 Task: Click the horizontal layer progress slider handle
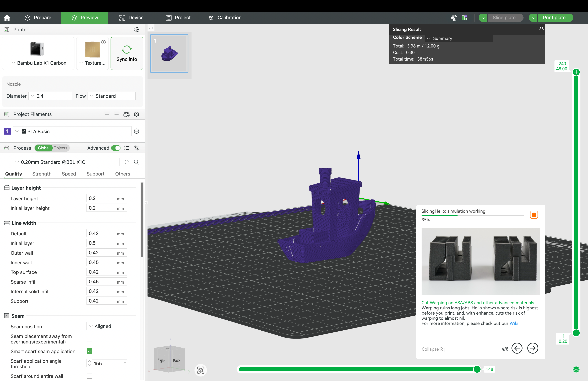pos(477,369)
